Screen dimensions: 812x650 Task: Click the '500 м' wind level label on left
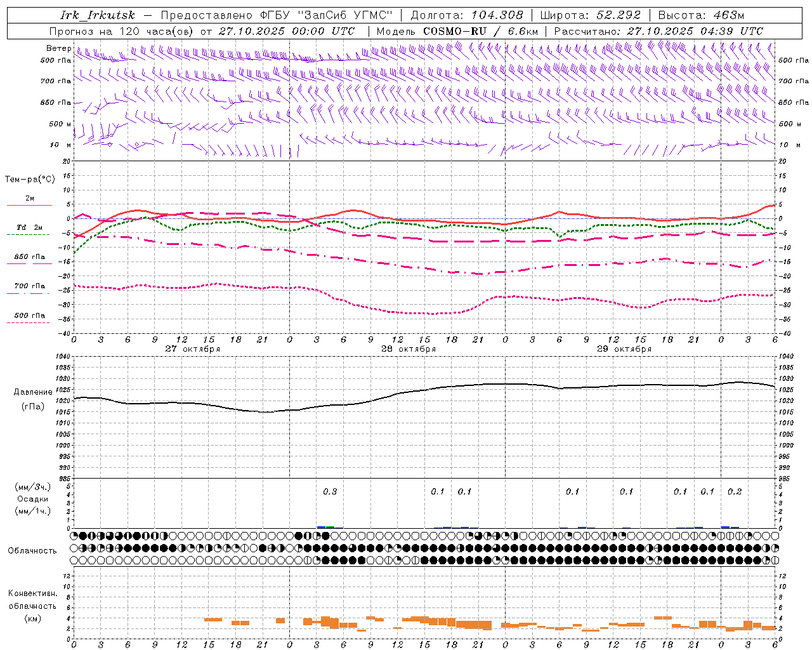click(x=60, y=124)
